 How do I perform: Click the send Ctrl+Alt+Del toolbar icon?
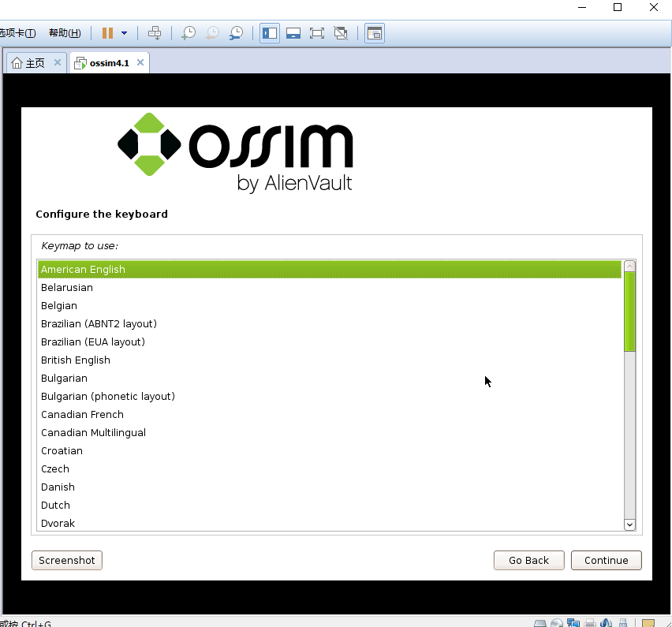pos(155,33)
